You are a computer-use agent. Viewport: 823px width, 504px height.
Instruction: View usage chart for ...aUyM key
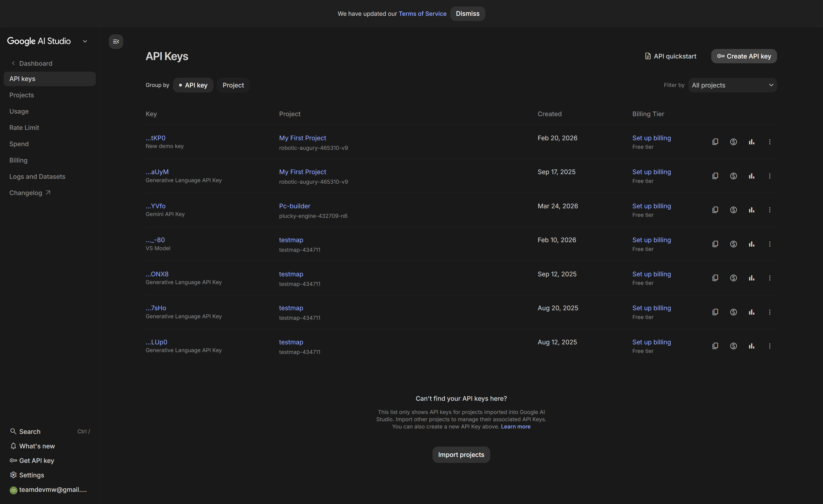click(x=751, y=176)
